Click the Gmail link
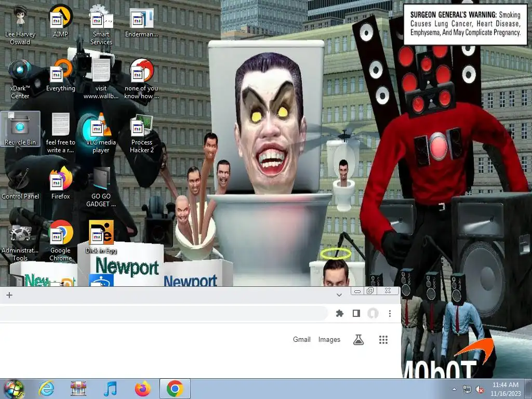 (302, 339)
